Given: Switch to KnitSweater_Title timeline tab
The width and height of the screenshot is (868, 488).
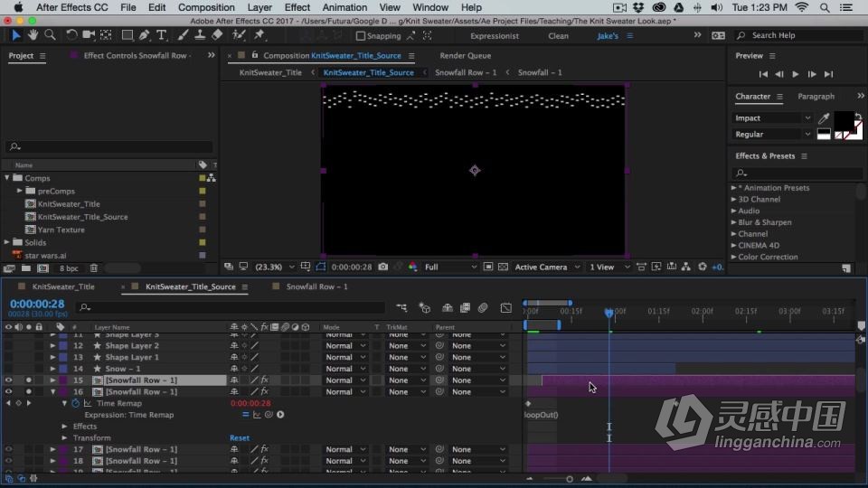Looking at the screenshot, I should pyautogui.click(x=63, y=286).
